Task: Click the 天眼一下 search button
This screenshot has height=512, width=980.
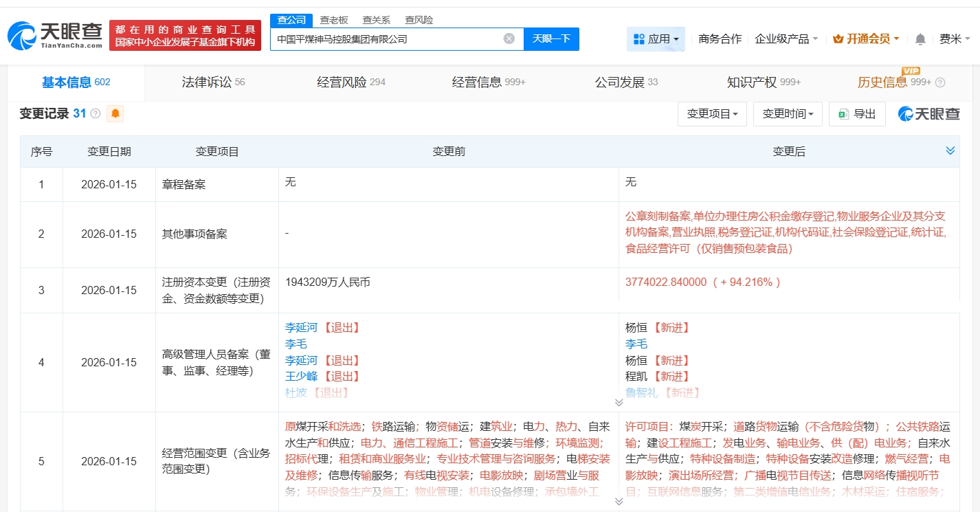Action: [551, 38]
